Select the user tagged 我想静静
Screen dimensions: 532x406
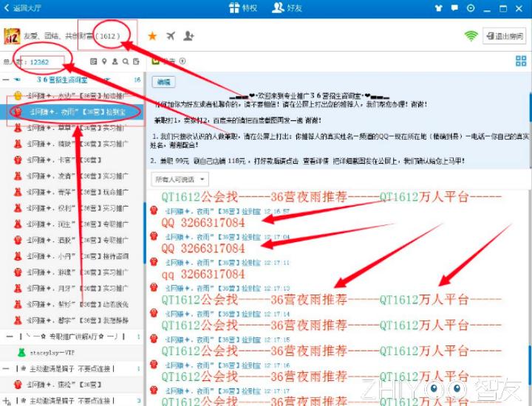[72, 320]
